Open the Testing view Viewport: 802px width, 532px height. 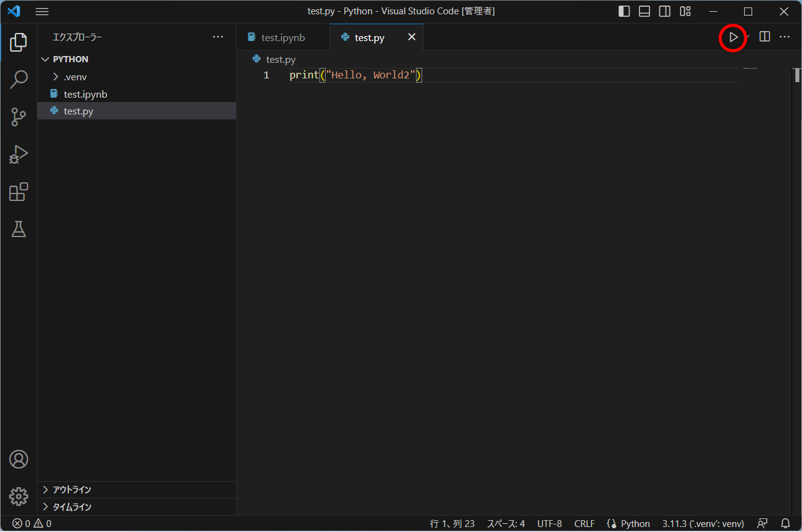[x=19, y=229]
